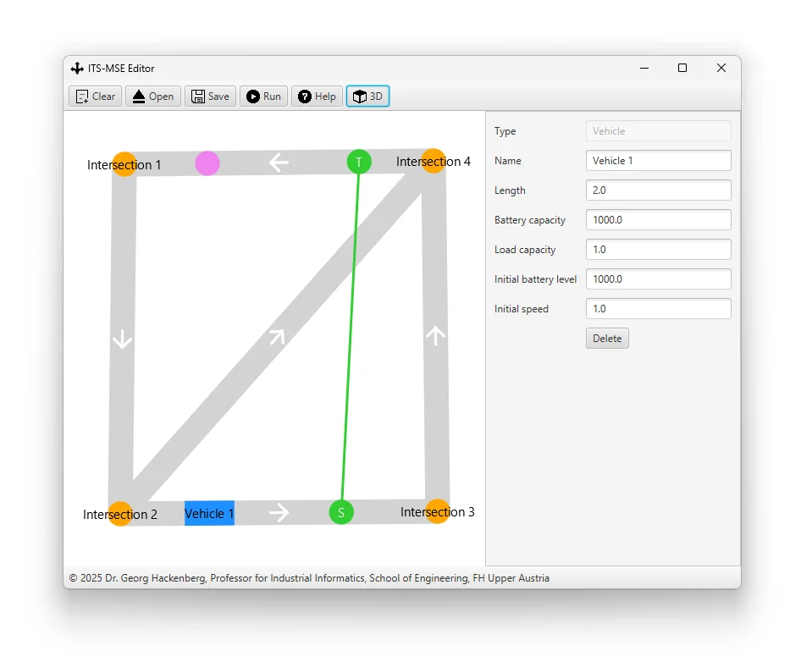Click the ITS-MSE Editor app icon in the title bar
The height and width of the screenshot is (662, 812).
coord(77,69)
